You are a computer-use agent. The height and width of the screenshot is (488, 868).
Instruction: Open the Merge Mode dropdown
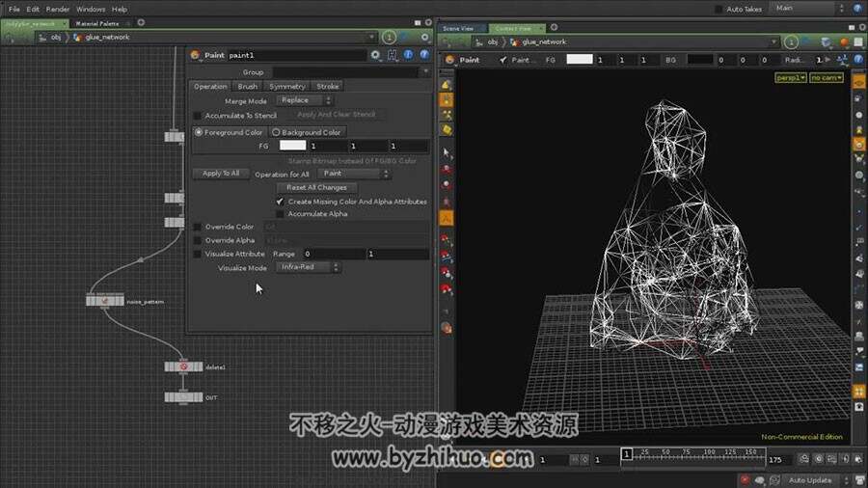click(x=304, y=100)
